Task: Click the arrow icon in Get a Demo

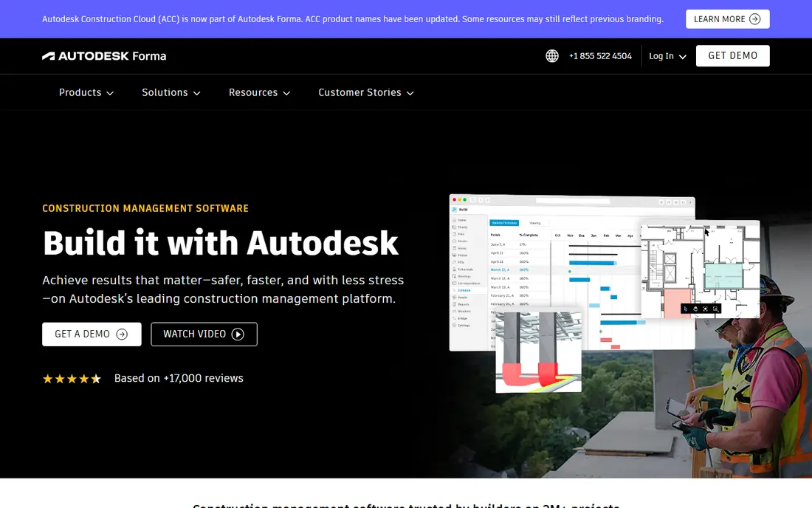Action: 122,334
